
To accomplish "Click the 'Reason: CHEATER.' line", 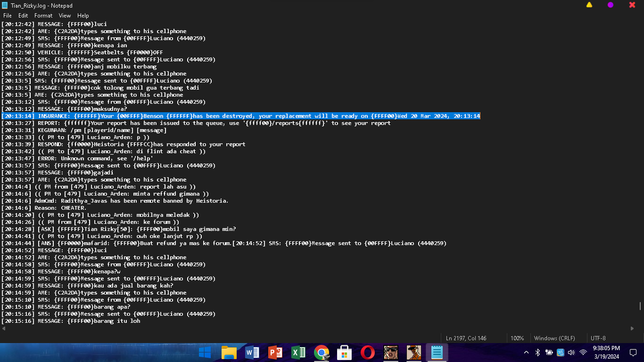I will (44, 208).
